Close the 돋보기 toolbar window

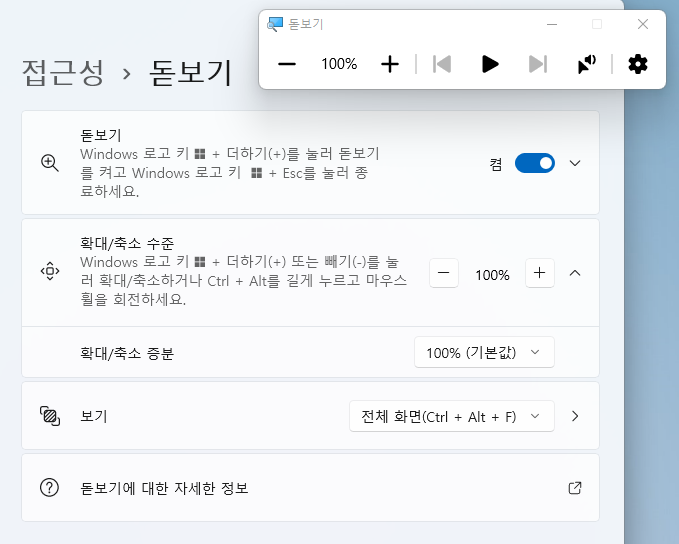643,24
